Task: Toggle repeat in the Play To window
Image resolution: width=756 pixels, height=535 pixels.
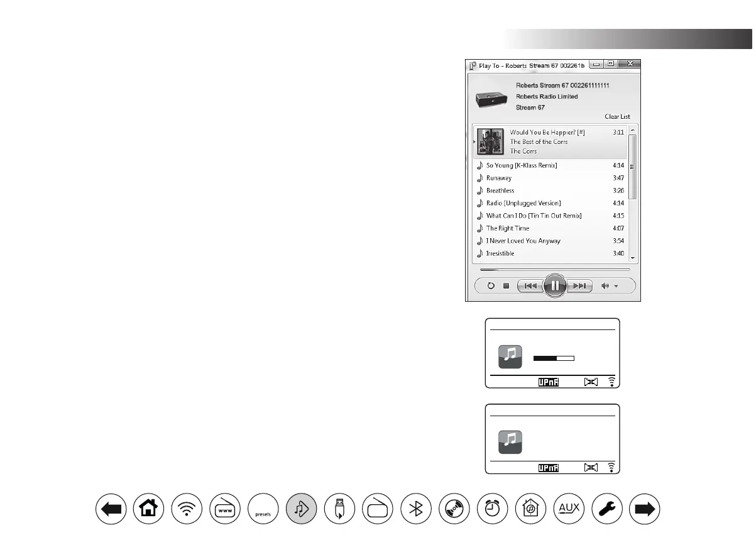Action: pyautogui.click(x=491, y=286)
